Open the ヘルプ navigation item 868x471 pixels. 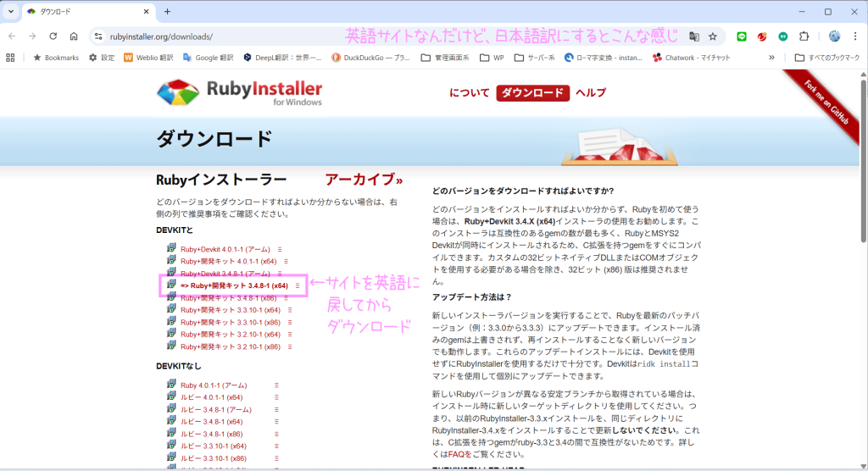pyautogui.click(x=591, y=93)
